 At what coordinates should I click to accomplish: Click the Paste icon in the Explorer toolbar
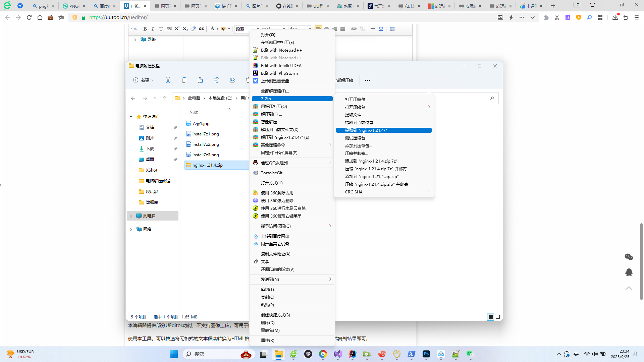point(200,80)
